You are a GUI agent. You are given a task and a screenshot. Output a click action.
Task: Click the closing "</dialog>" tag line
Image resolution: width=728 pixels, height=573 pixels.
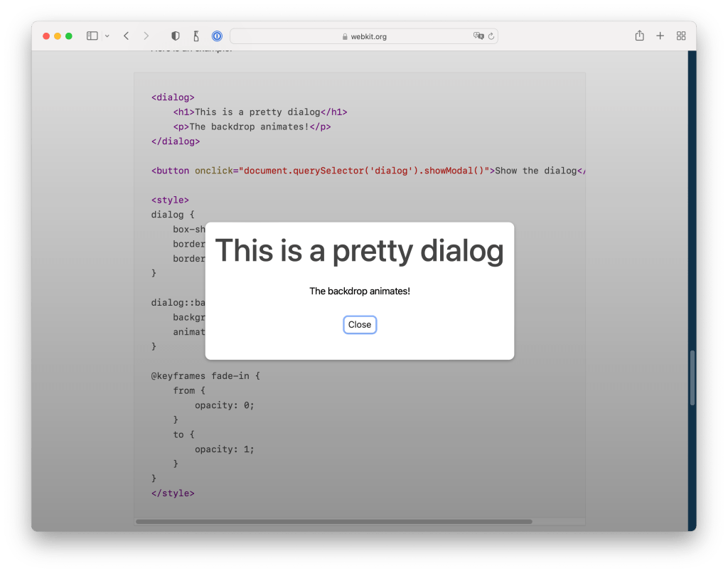click(x=176, y=141)
